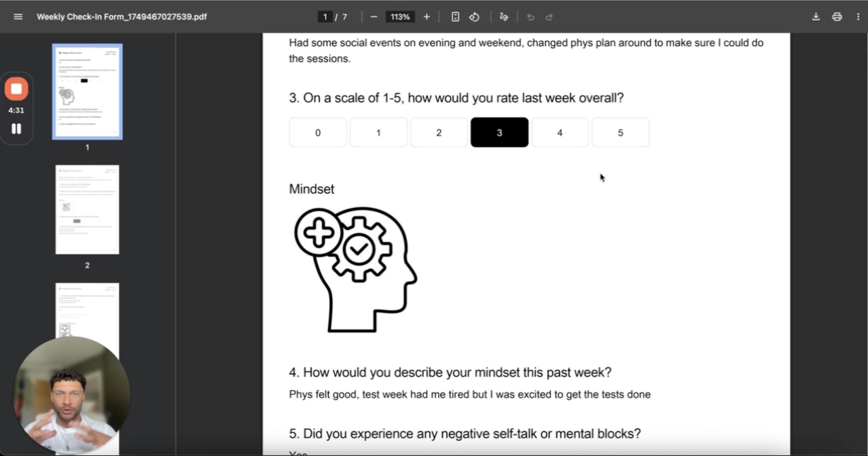Open the more actions three-dot menu

click(x=858, y=17)
